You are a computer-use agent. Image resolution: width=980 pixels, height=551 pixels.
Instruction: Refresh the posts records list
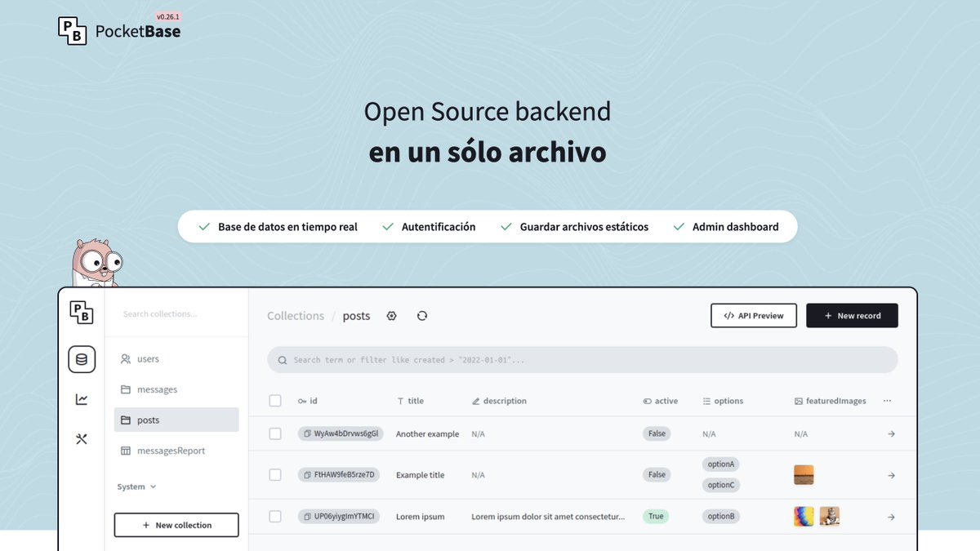click(422, 315)
